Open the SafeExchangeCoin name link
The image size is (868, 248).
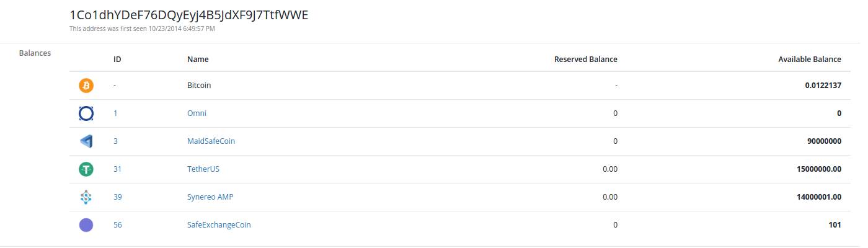(219, 225)
